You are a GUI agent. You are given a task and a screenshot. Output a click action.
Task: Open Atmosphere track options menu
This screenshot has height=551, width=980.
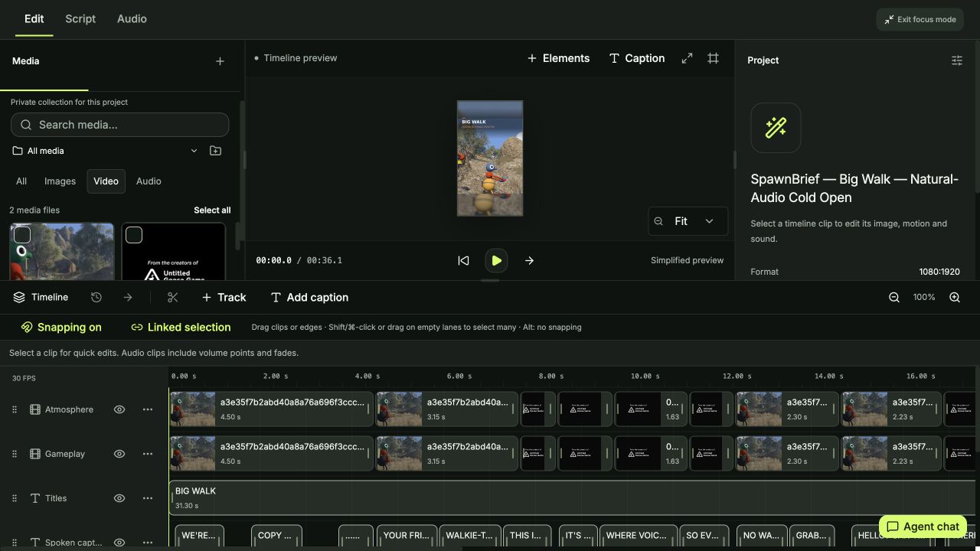[x=148, y=409]
